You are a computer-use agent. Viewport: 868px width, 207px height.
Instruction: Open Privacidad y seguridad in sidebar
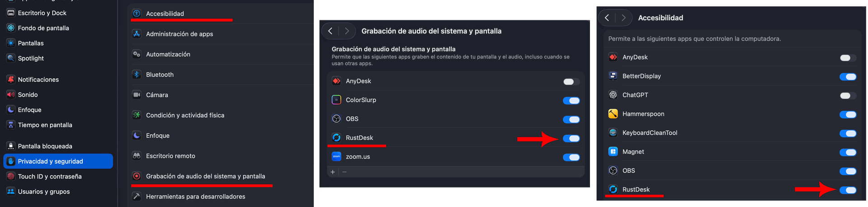click(x=50, y=161)
